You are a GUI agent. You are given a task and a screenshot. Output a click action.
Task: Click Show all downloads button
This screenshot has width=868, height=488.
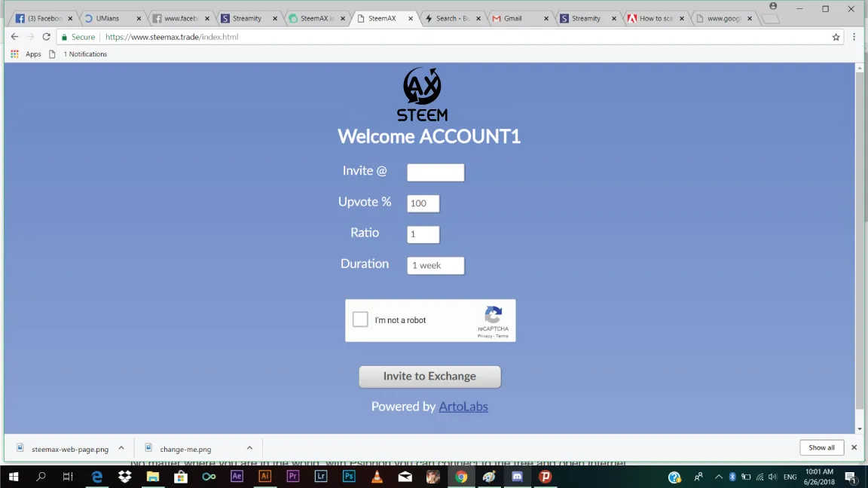821,447
